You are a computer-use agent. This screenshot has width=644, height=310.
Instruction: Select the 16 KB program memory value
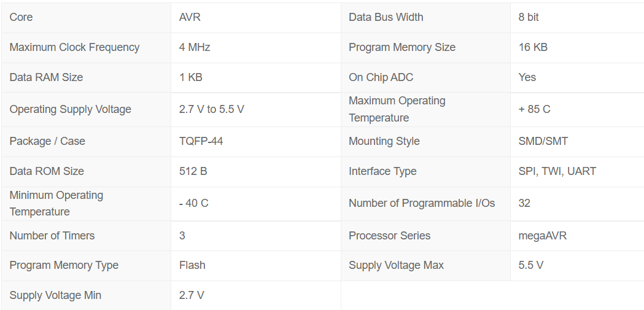click(x=533, y=47)
